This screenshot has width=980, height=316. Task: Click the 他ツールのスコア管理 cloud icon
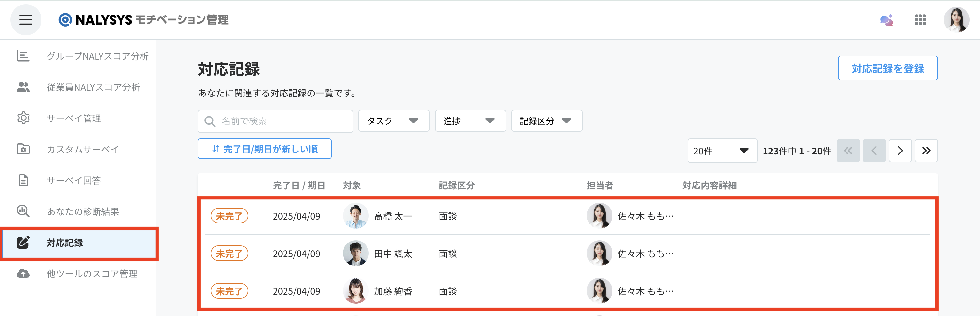click(23, 273)
